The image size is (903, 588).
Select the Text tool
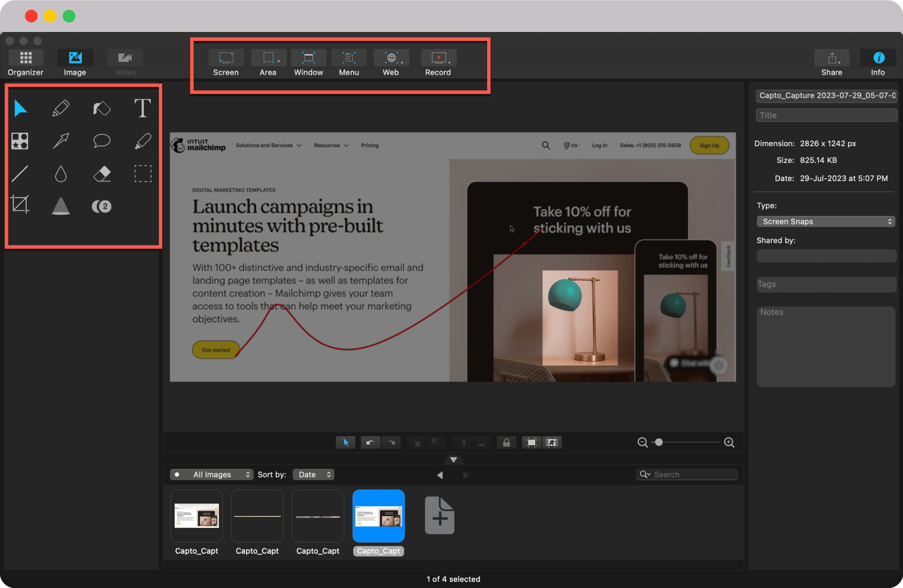coord(143,108)
